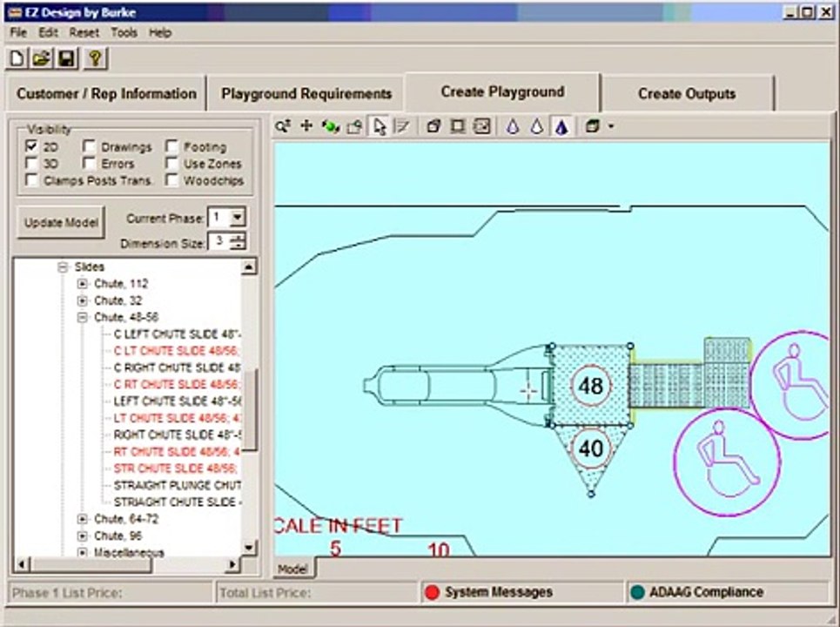Click the layered cube view icon
Screen dimensions: 840x627
[592, 126]
